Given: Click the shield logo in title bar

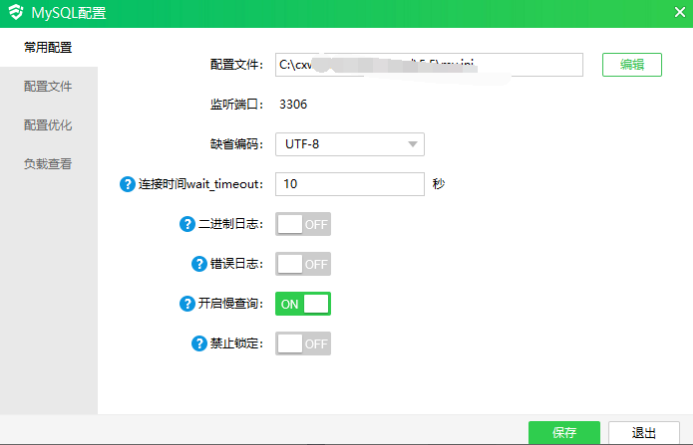Looking at the screenshot, I should click(x=16, y=12).
